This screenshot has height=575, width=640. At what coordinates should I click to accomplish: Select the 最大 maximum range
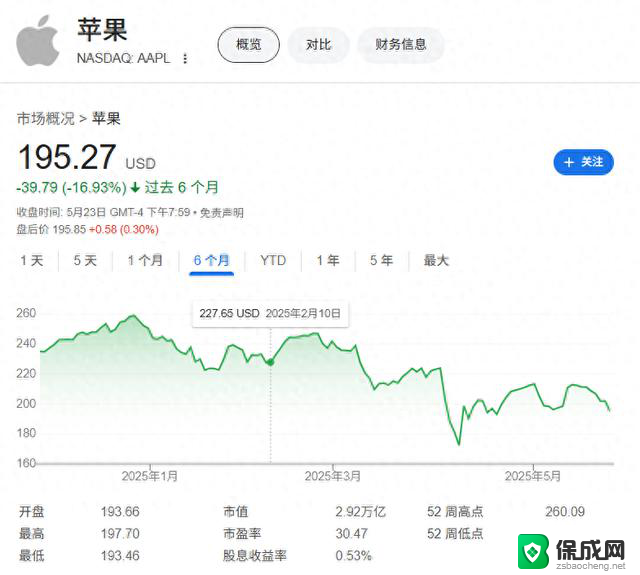[436, 260]
